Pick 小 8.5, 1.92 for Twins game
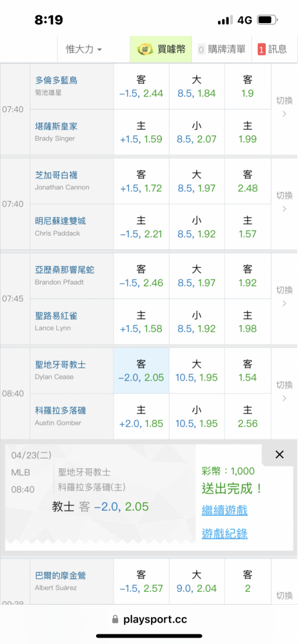 196,227
